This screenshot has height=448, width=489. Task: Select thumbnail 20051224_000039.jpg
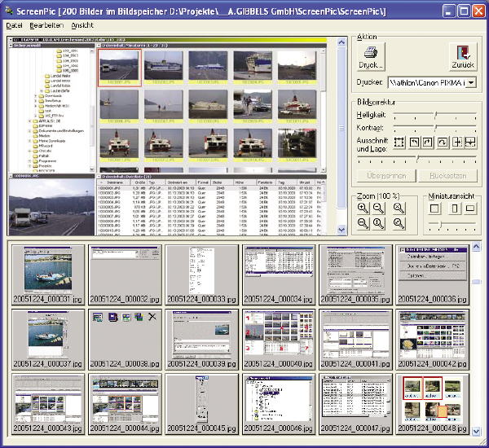pos(201,340)
